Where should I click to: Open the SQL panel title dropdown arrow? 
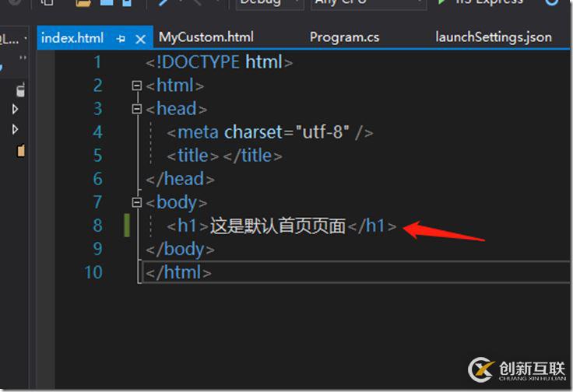(x=25, y=38)
